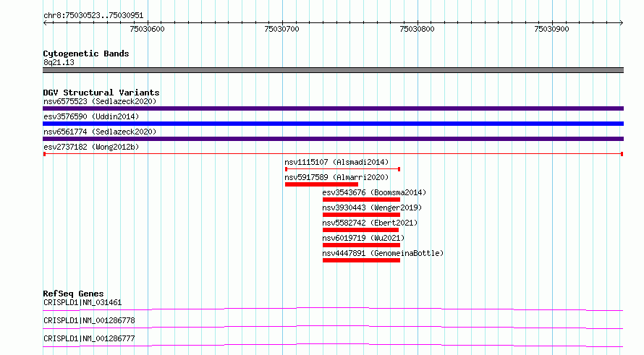
Task: Select the nsv4447891 red variant bar
Action: click(361, 260)
